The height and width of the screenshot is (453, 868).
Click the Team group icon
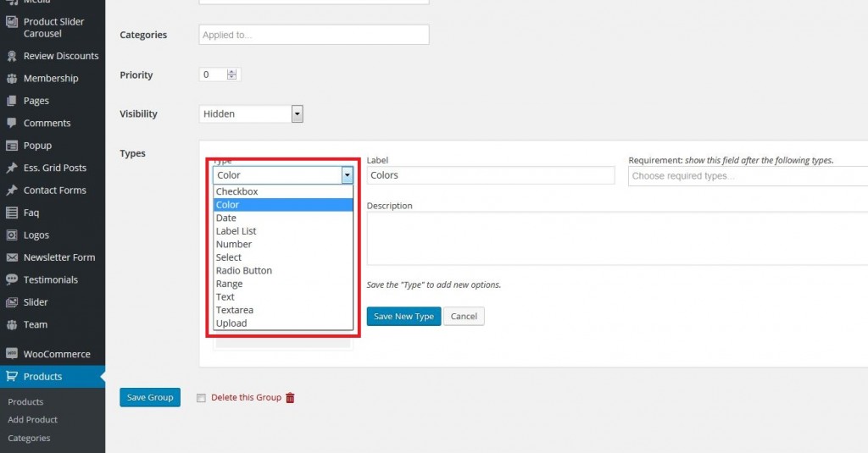[x=12, y=324]
